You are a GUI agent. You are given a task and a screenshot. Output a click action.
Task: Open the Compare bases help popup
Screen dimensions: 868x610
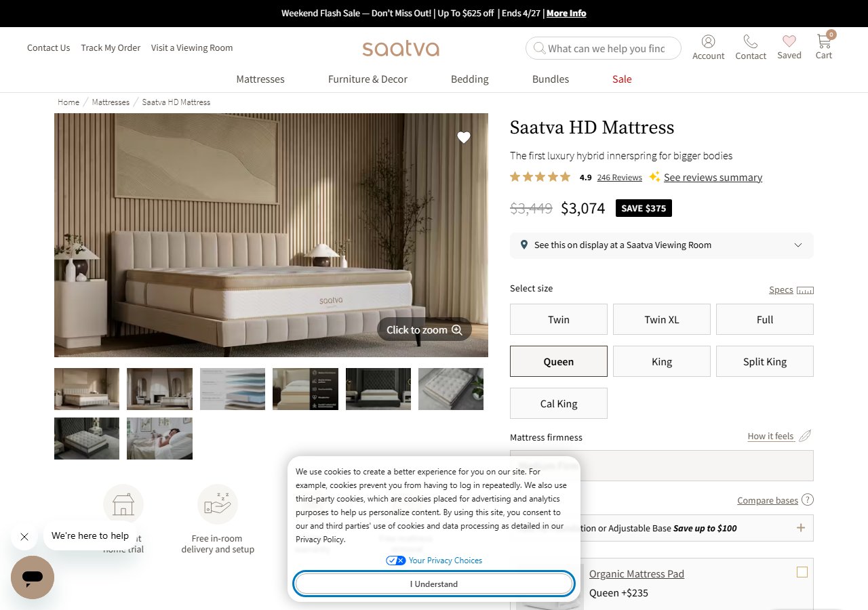pos(807,500)
